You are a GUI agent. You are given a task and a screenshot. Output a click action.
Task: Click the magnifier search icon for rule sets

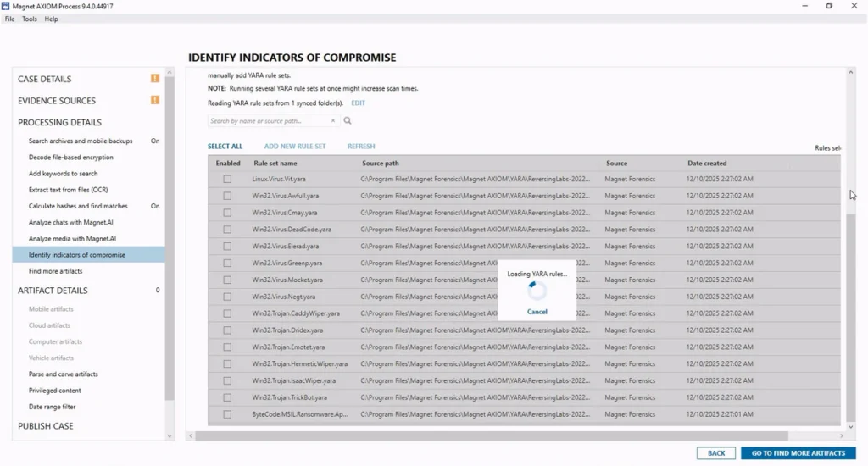pos(348,121)
